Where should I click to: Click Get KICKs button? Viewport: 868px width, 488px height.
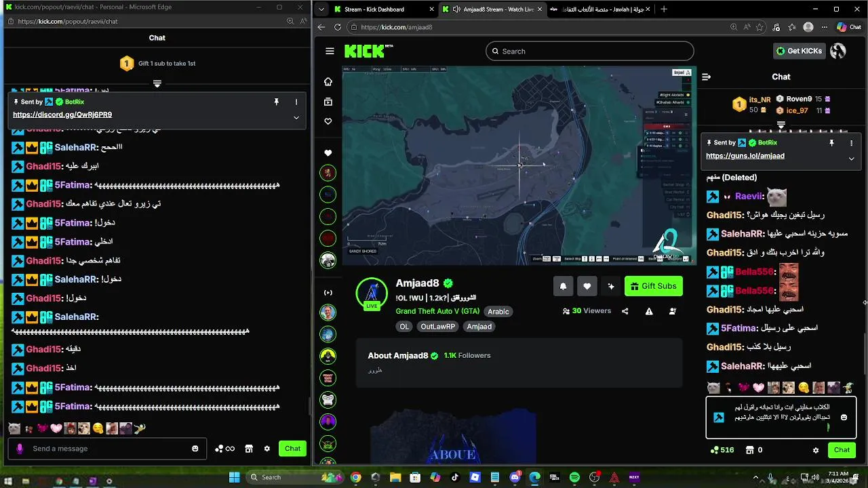click(800, 51)
